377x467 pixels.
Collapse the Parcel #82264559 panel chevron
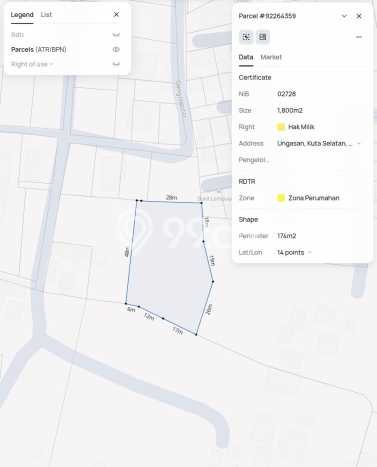pyautogui.click(x=344, y=16)
